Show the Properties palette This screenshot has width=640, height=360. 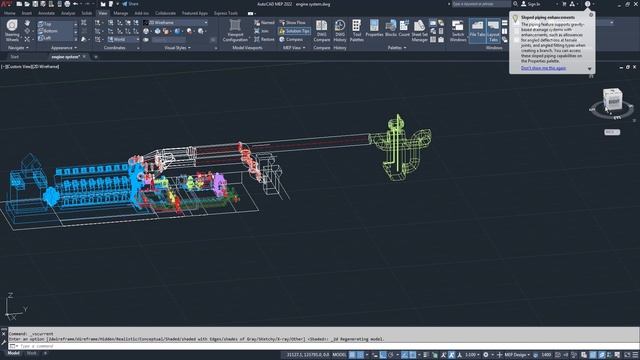[x=374, y=29]
